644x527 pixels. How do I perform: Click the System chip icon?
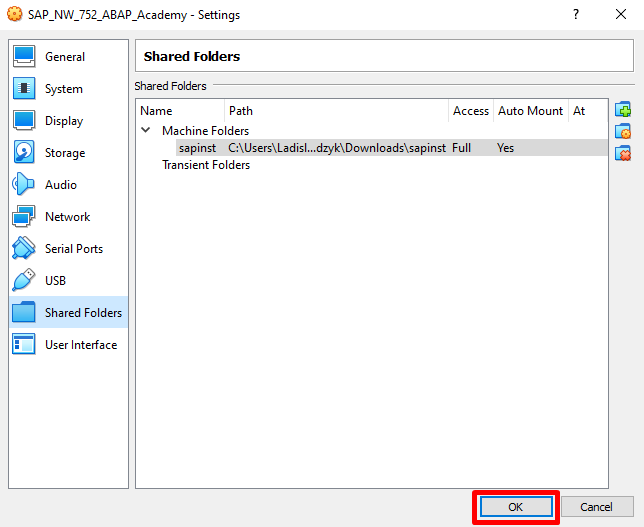click(x=24, y=88)
